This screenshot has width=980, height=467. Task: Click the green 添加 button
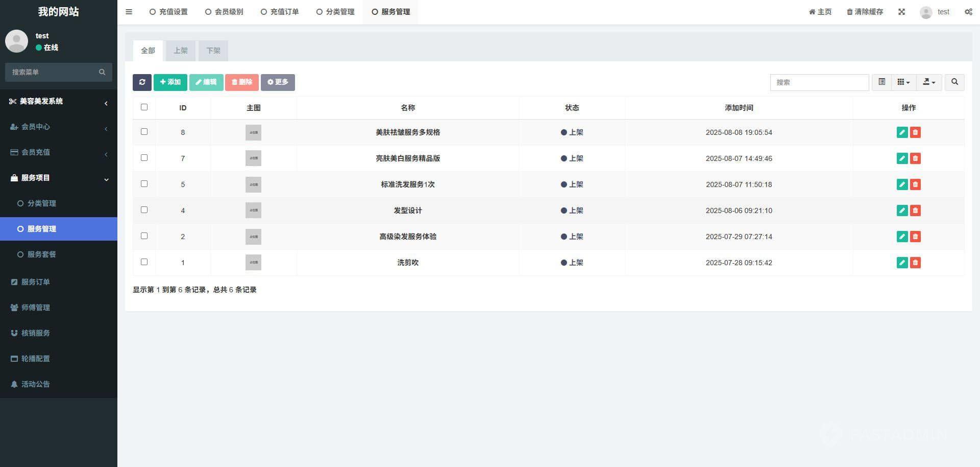pyautogui.click(x=170, y=82)
